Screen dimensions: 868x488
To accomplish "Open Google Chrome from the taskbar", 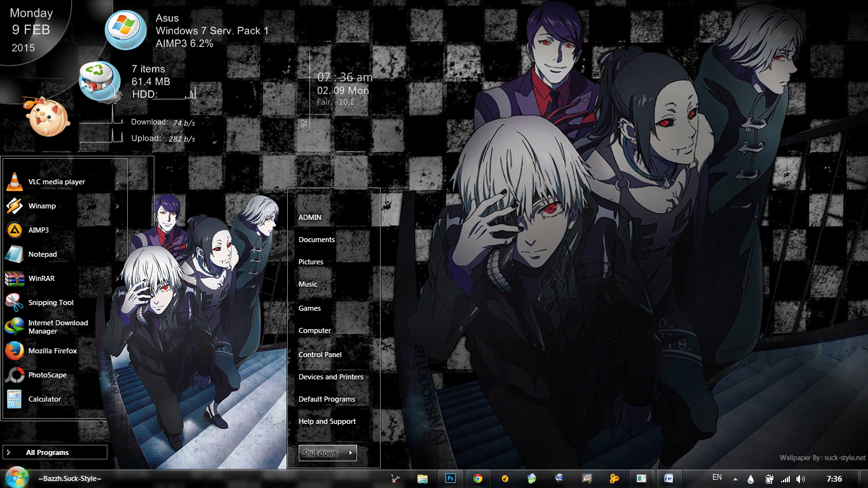I will 477,478.
